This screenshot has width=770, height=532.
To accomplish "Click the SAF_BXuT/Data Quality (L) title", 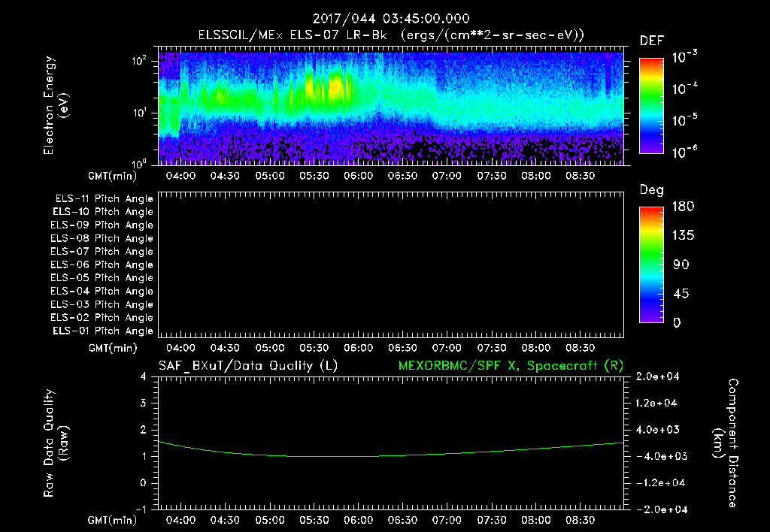I will pyautogui.click(x=248, y=366).
